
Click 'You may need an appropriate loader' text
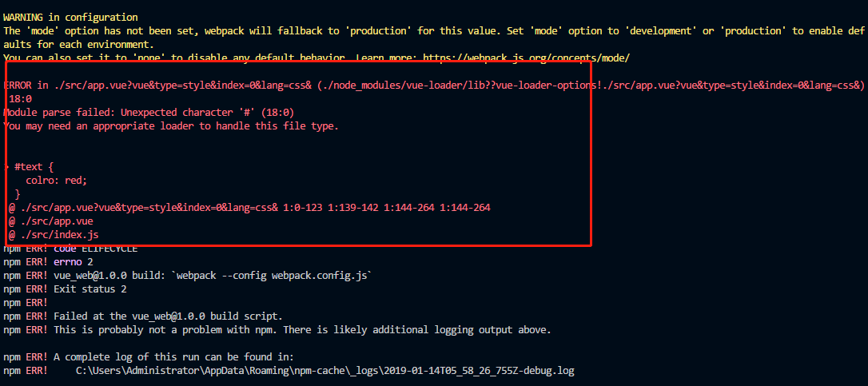click(172, 126)
